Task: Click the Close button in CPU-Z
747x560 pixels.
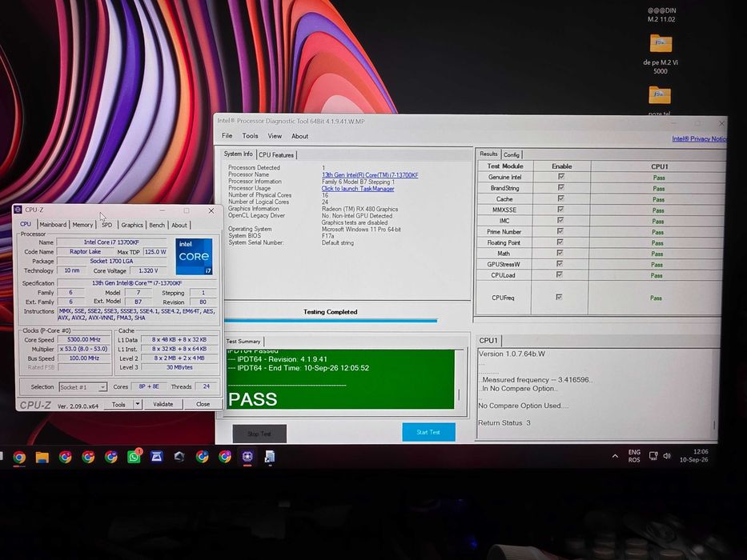Action: point(203,404)
